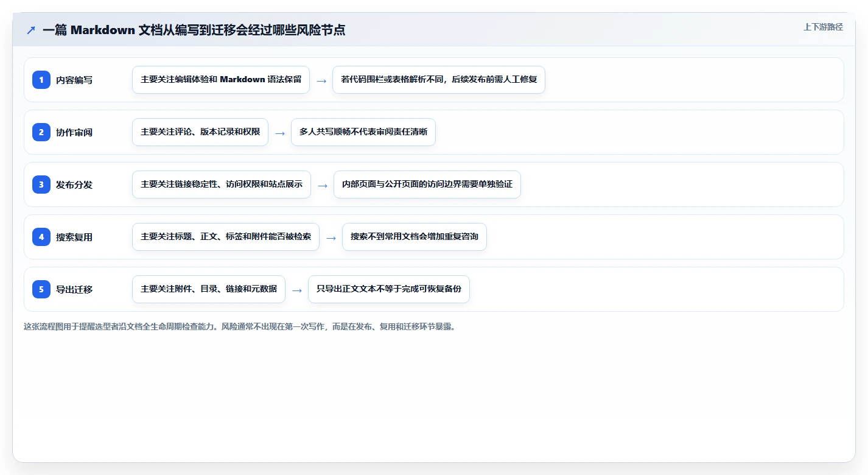Select the 导出迁移 stage label
Viewport: 868px width, 475px height.
point(74,289)
